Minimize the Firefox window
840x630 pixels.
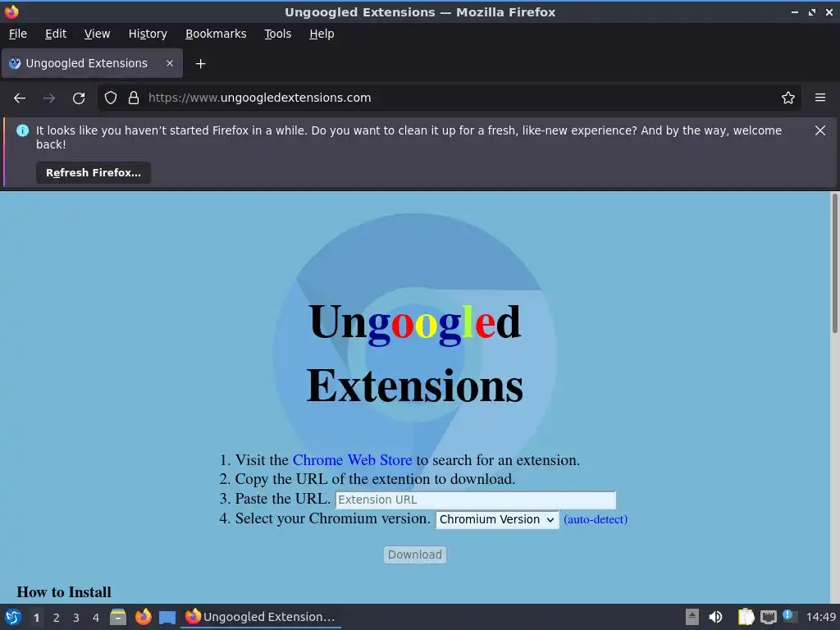pos(794,11)
